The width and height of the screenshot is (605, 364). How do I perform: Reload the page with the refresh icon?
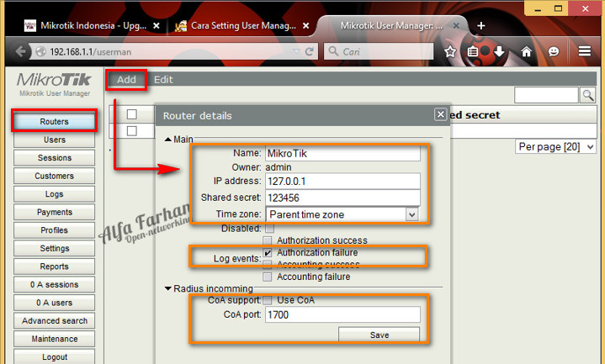point(310,51)
